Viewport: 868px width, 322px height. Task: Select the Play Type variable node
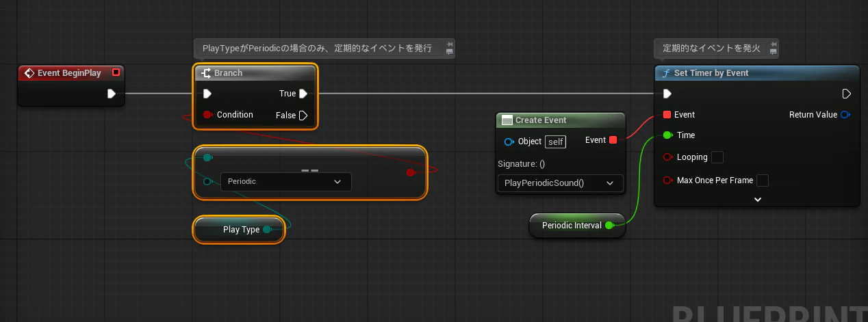(239, 230)
